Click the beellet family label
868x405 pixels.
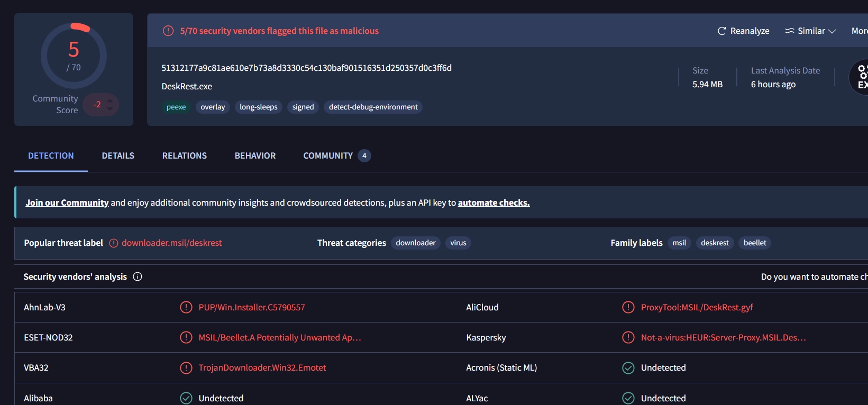755,243
